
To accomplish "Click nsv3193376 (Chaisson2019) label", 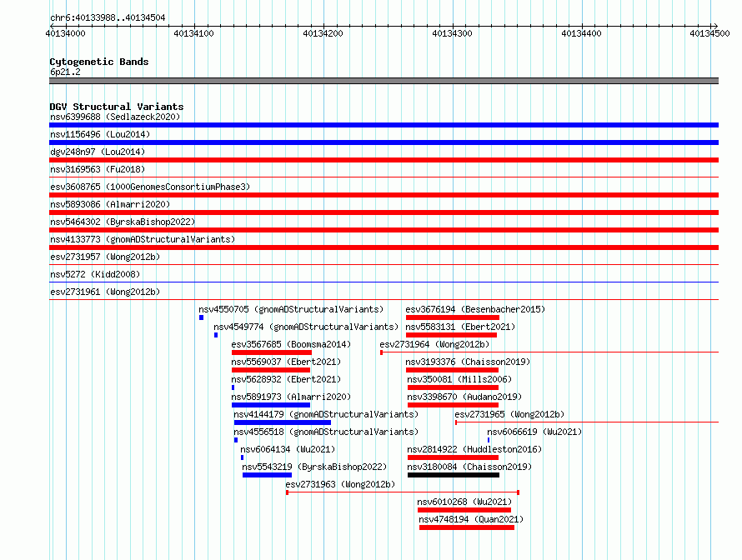I will pyautogui.click(x=468, y=362).
